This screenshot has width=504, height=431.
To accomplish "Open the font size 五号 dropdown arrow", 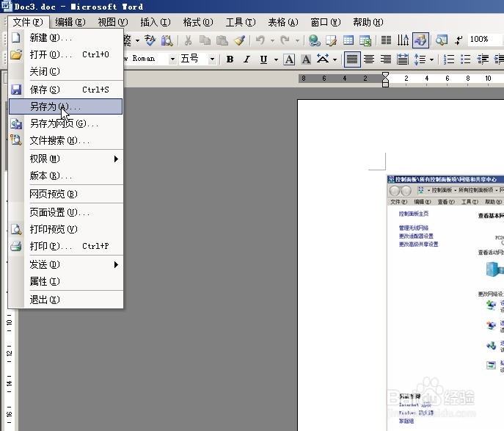I will click(x=212, y=59).
